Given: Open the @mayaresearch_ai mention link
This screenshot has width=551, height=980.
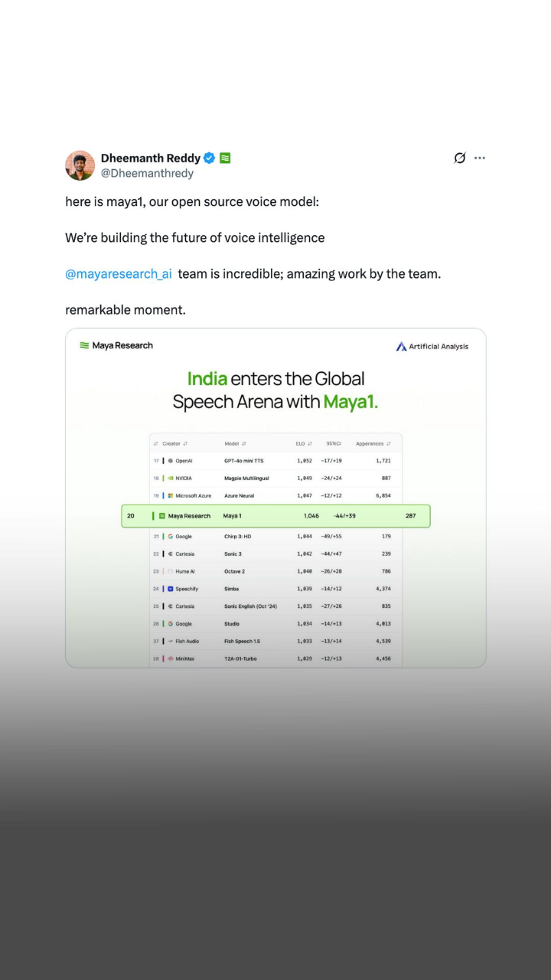Looking at the screenshot, I should pyautogui.click(x=118, y=273).
